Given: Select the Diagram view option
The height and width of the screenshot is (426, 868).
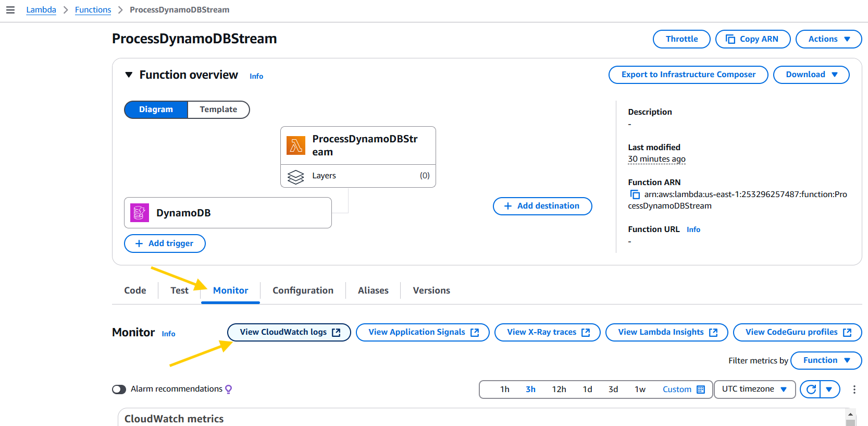Looking at the screenshot, I should (156, 109).
